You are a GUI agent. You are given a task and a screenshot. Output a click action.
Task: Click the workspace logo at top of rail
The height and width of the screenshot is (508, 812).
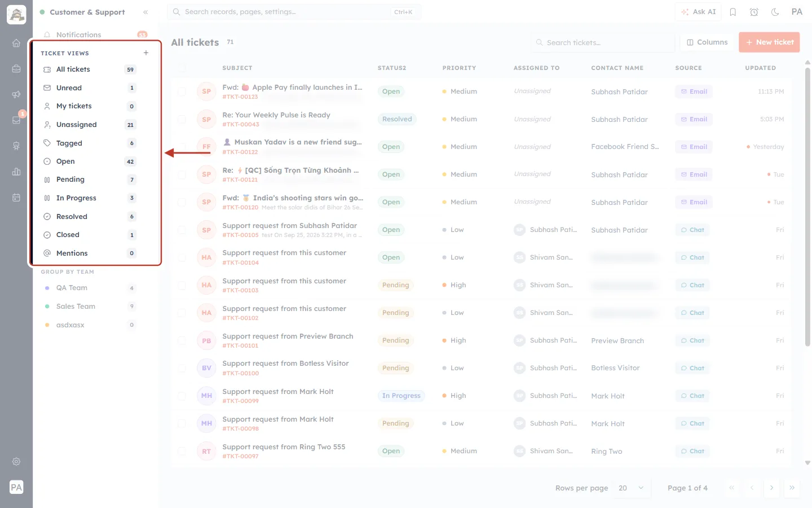[x=16, y=15]
